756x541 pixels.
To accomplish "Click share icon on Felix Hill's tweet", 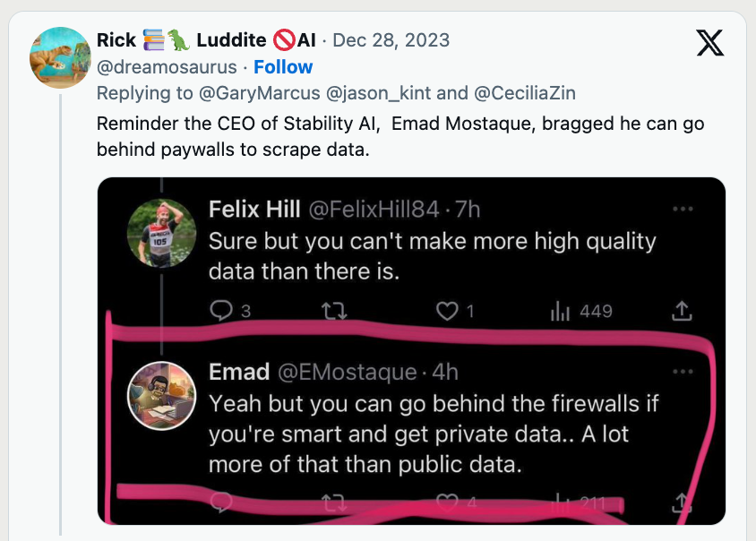I will [682, 311].
